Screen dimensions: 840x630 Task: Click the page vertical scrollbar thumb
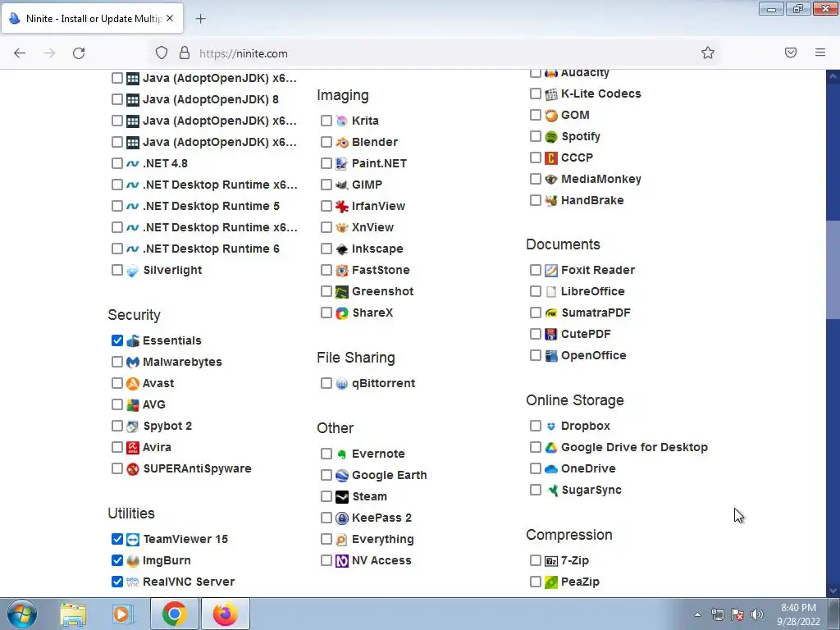click(x=833, y=270)
